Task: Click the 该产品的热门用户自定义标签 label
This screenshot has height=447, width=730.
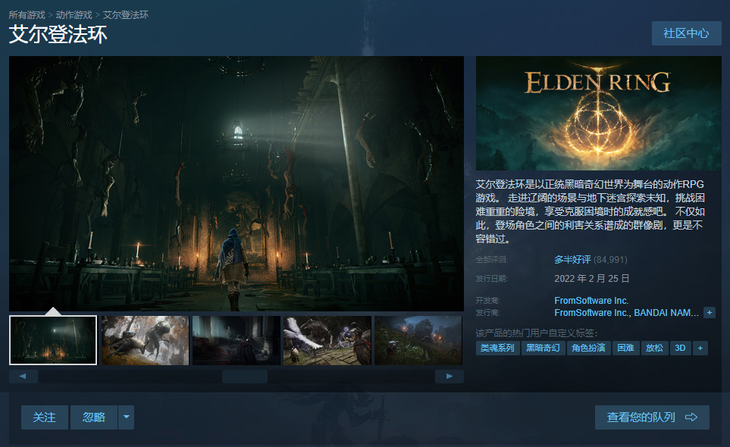Action: [537, 333]
